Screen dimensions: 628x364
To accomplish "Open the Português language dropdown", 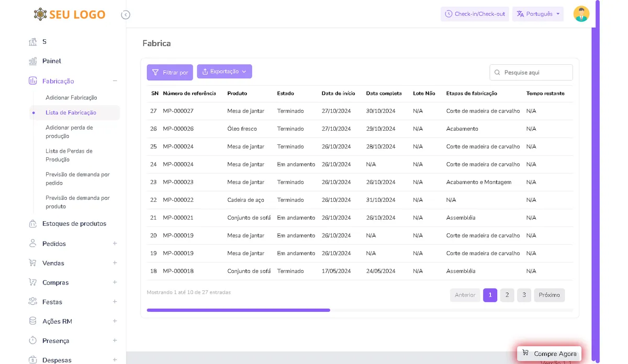I will (537, 14).
